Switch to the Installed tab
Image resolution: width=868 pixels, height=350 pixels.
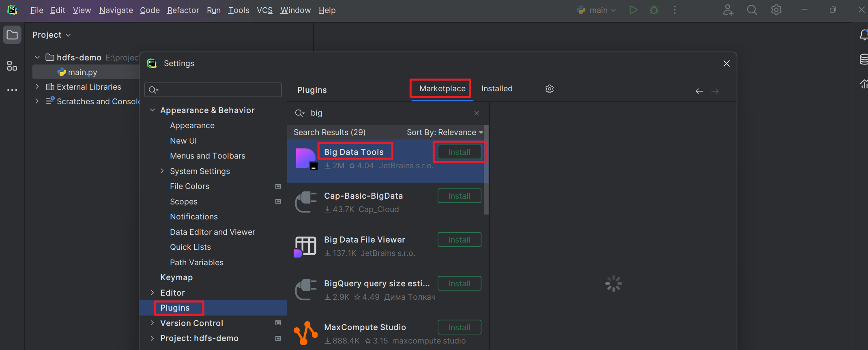(497, 88)
